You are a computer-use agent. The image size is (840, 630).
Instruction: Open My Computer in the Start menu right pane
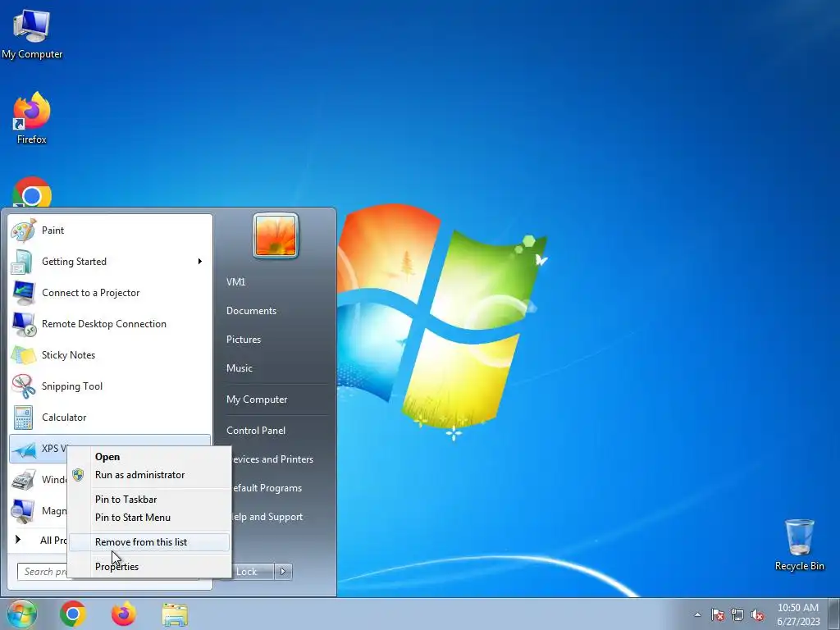coord(257,399)
